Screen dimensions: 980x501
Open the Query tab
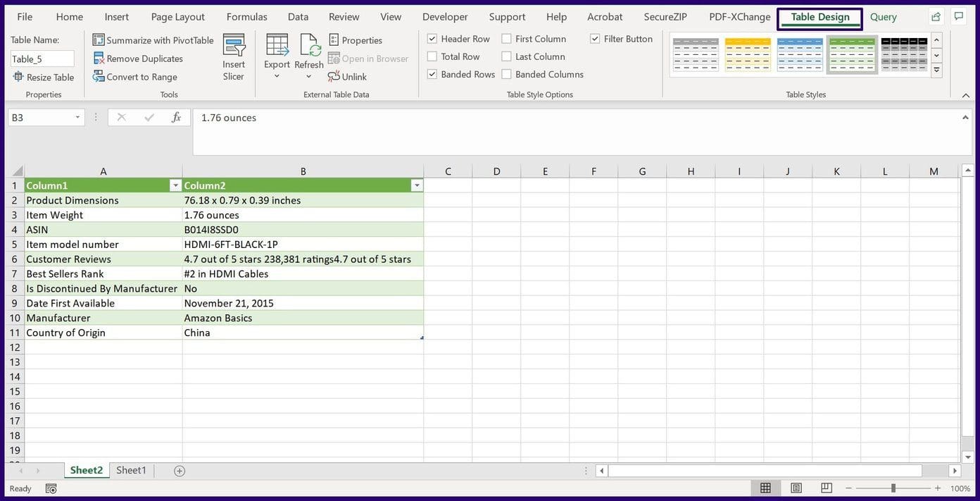884,17
